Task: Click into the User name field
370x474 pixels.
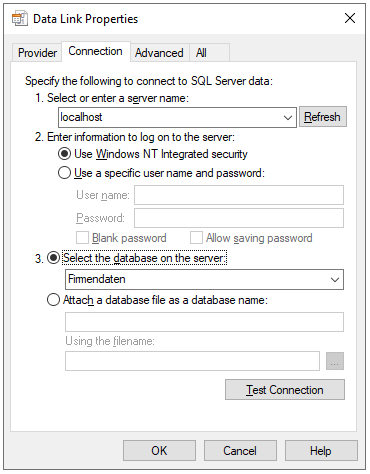Action: (x=239, y=195)
